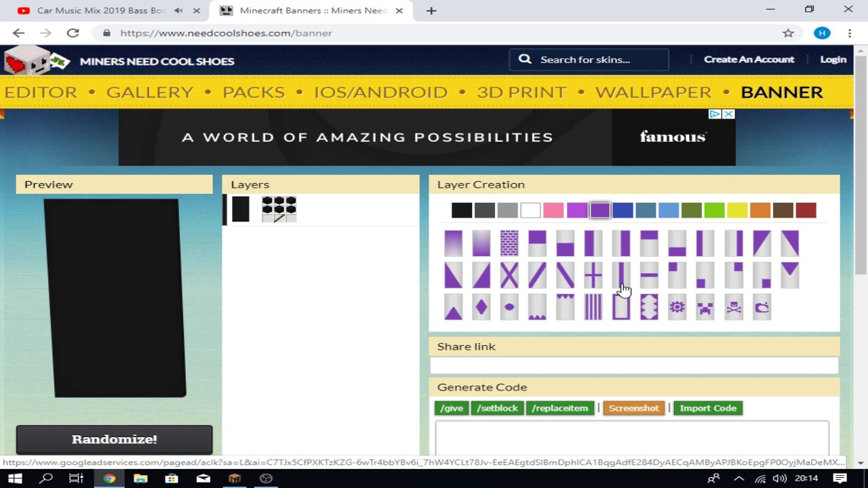
Task: Bookmark this page with the star icon
Action: coord(788,33)
